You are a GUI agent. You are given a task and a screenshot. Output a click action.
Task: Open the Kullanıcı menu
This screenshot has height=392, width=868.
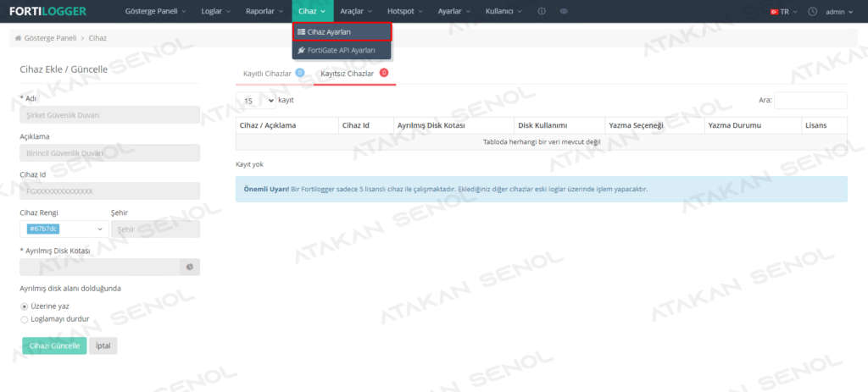(504, 11)
